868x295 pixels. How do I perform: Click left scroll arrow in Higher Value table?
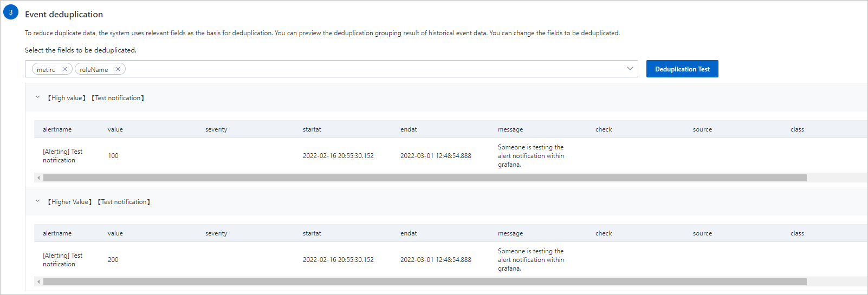click(x=38, y=281)
